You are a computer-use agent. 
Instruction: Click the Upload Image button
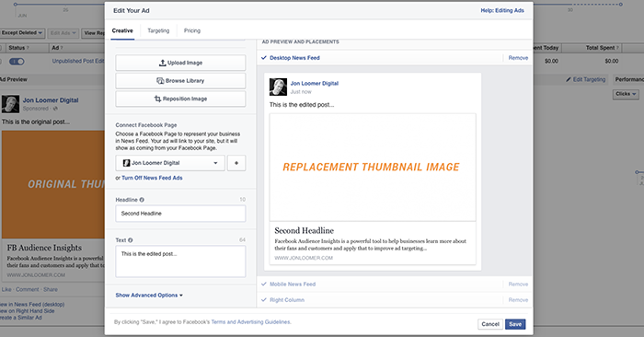(x=180, y=63)
